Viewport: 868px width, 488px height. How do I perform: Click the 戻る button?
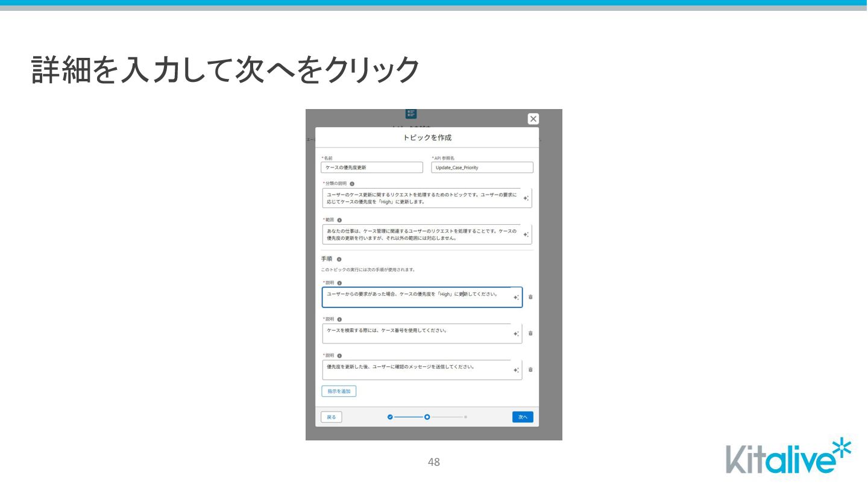tap(332, 417)
